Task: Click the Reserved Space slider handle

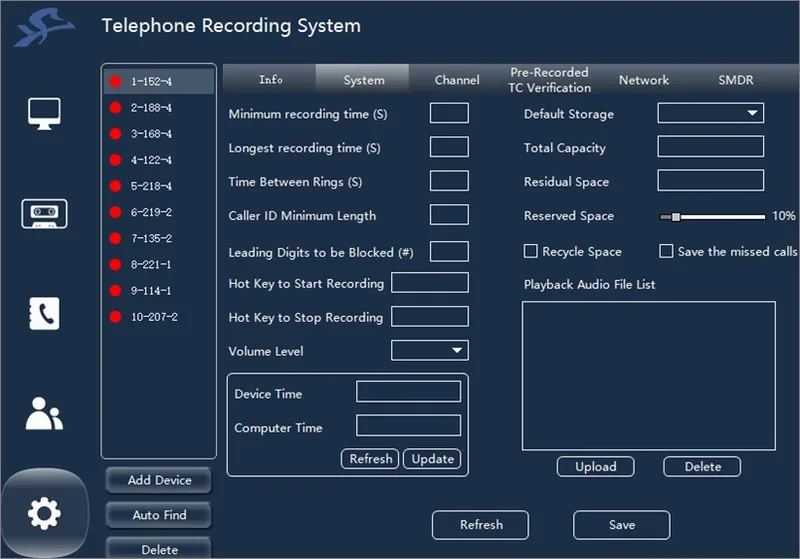Action: [676, 217]
